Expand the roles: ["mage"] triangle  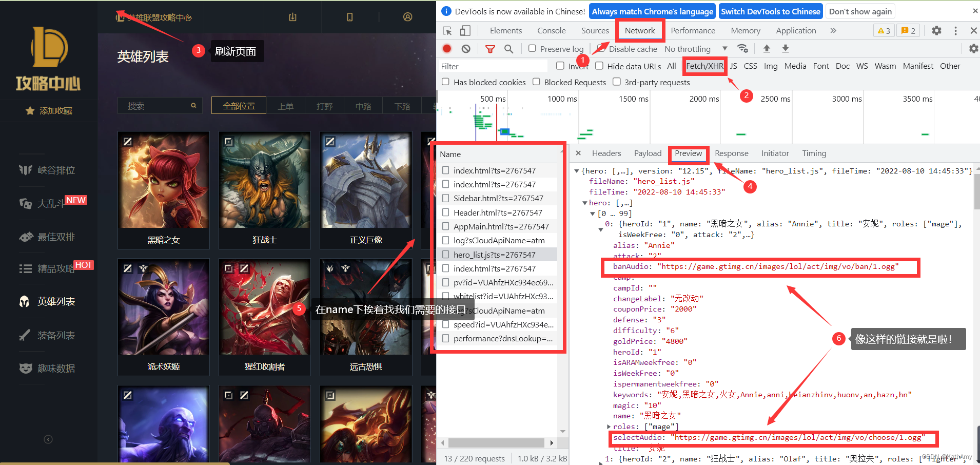coord(609,427)
